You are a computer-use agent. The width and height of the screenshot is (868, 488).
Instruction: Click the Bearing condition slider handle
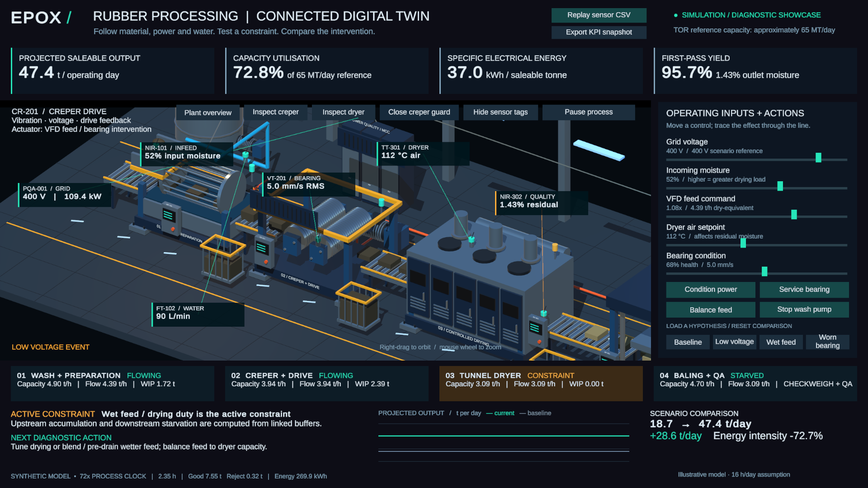coord(764,272)
